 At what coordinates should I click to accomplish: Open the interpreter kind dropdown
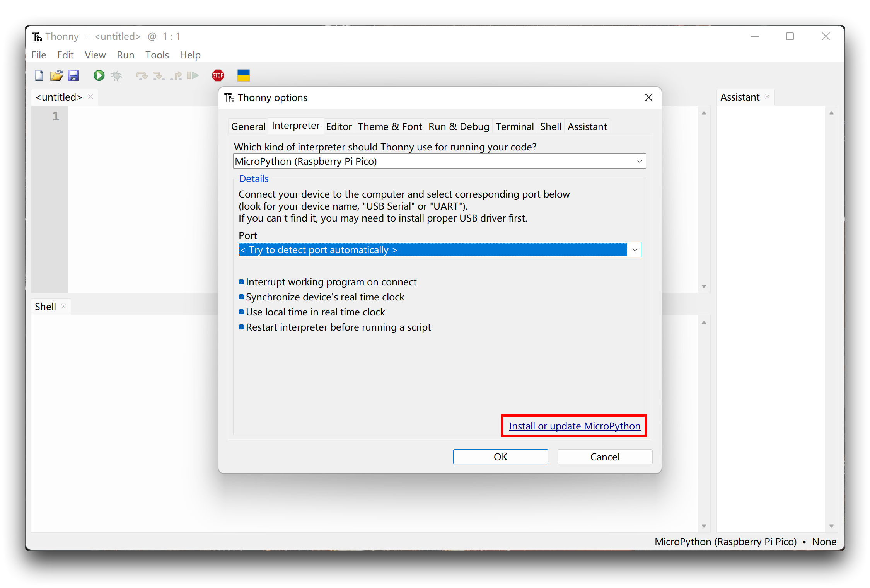tap(439, 161)
